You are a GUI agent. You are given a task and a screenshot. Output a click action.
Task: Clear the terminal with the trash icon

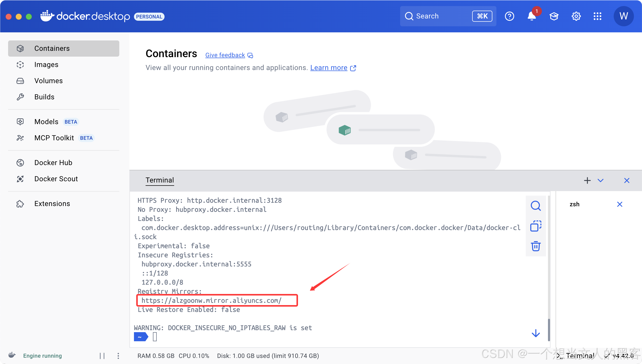536,246
